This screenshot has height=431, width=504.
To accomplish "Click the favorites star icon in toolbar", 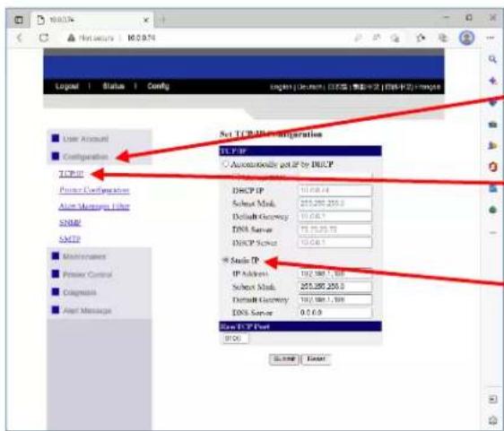I will tap(421, 39).
